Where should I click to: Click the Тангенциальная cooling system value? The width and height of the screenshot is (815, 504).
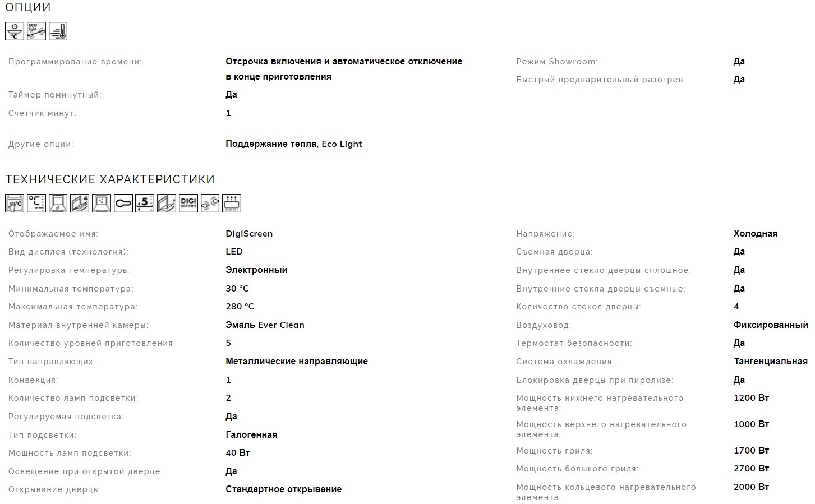pyautogui.click(x=770, y=362)
